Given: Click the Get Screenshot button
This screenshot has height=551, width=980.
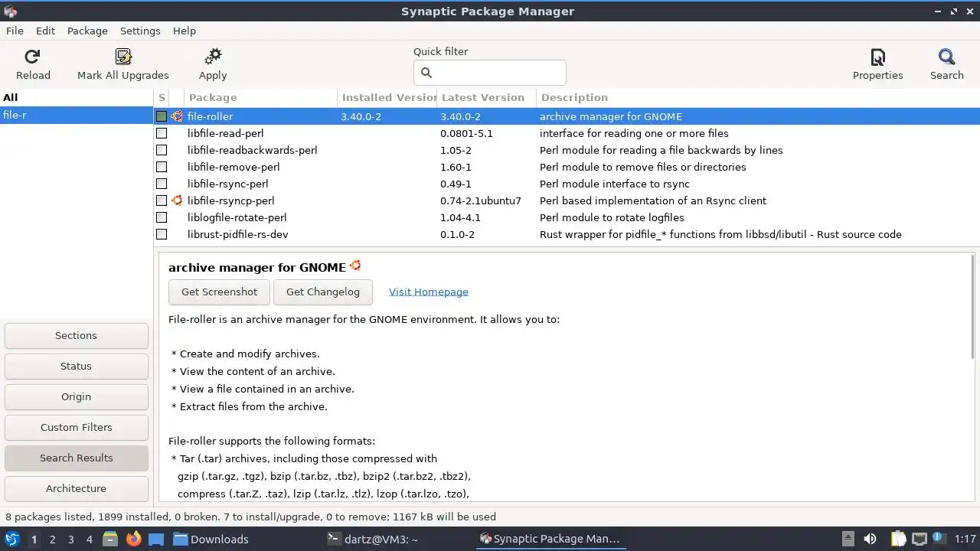Looking at the screenshot, I should [x=219, y=292].
